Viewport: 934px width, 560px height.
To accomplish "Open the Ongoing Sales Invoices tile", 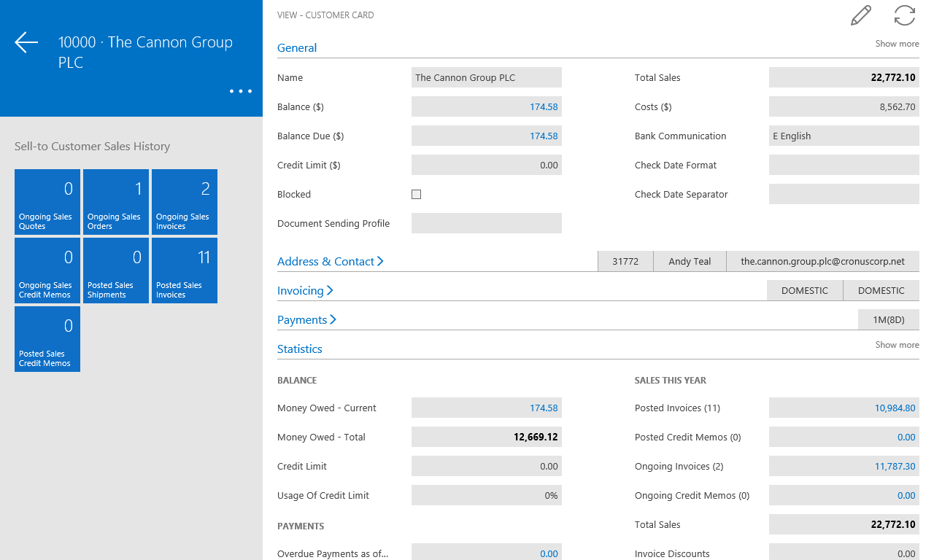I will 185,202.
